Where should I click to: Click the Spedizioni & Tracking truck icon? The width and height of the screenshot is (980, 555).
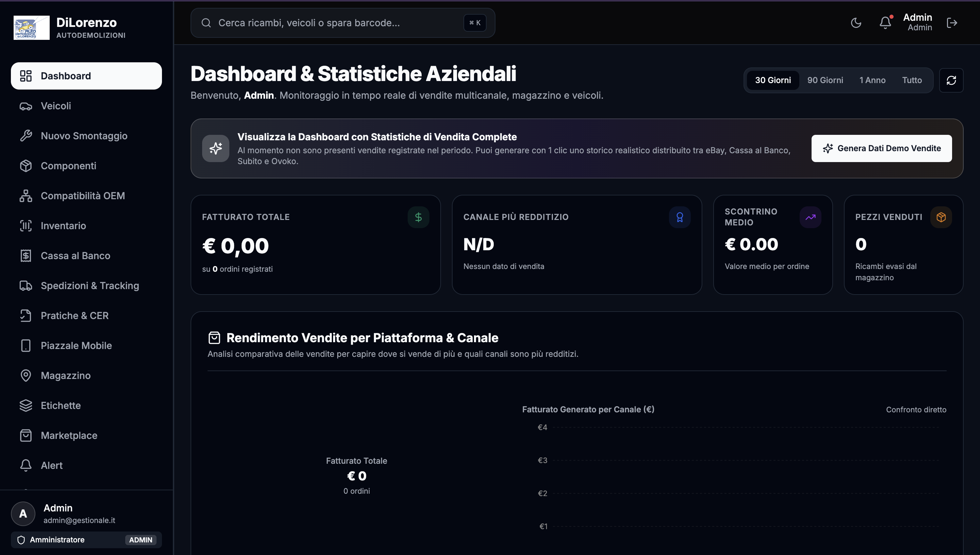click(x=26, y=286)
